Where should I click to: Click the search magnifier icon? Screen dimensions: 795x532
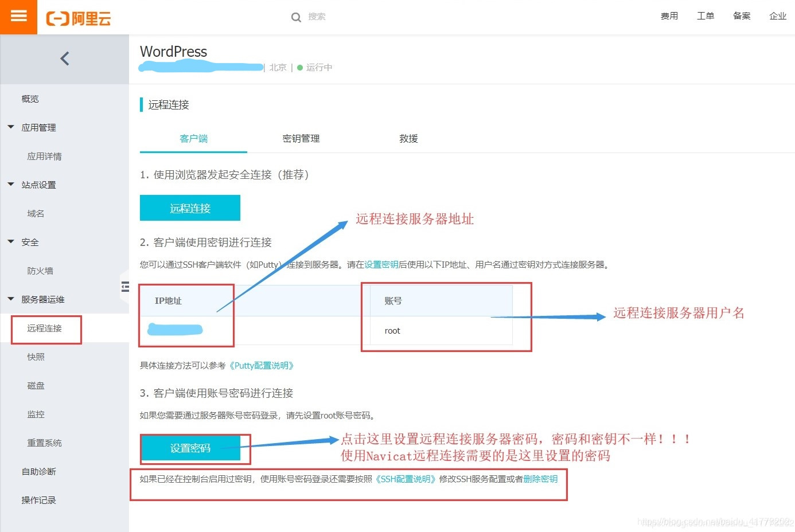click(296, 17)
